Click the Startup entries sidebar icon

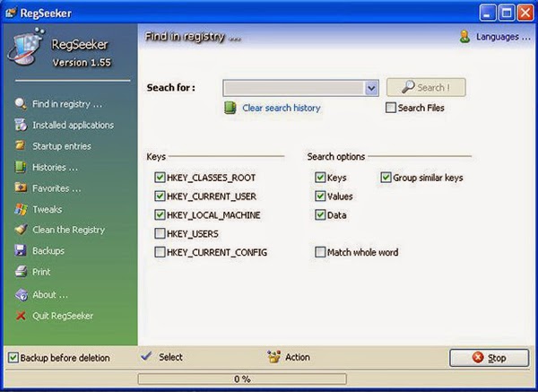pos(21,146)
